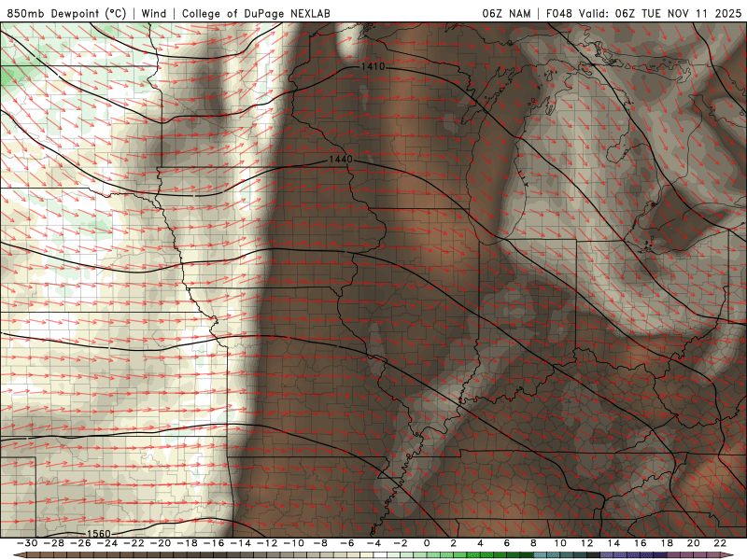Click the 14 value on the color scale
747x560 pixels.
click(613, 543)
